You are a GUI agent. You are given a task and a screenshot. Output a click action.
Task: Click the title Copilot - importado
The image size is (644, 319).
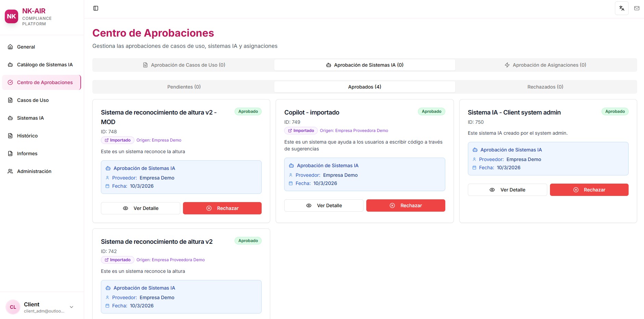[x=312, y=112]
